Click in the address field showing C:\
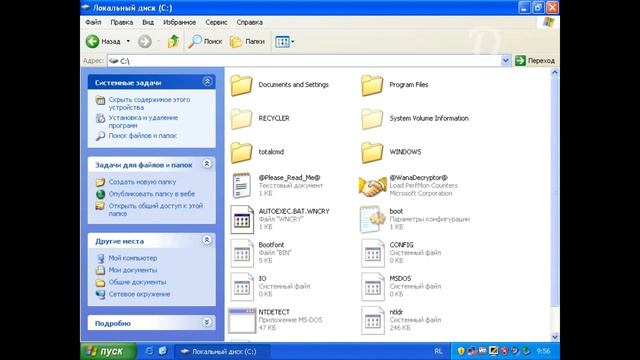This screenshot has width=640, height=360. pos(304,60)
